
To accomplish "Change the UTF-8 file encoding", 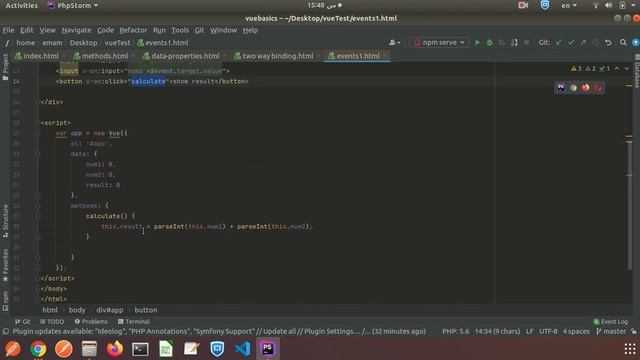I will [x=548, y=331].
